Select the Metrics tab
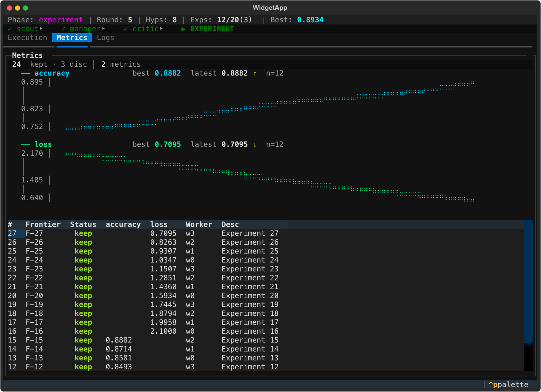 click(72, 38)
